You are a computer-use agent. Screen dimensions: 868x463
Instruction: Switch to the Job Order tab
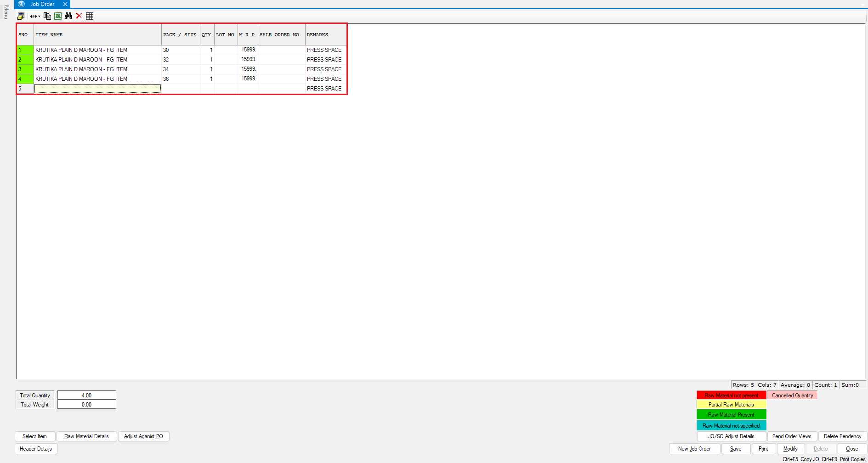tap(42, 4)
